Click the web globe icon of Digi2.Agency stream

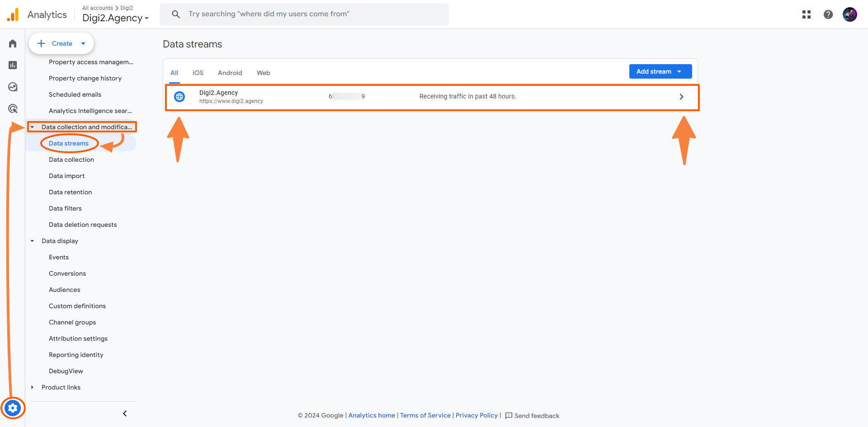click(179, 97)
